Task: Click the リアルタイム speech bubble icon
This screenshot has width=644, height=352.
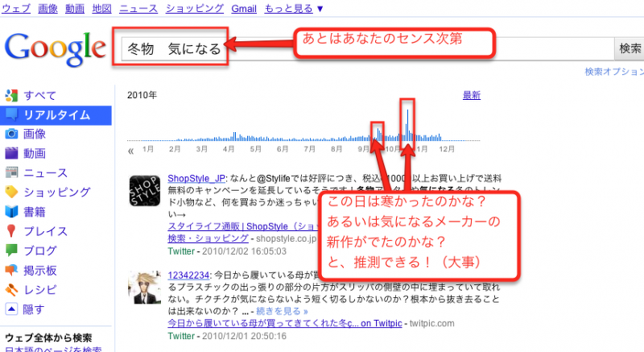Action: click(11, 115)
